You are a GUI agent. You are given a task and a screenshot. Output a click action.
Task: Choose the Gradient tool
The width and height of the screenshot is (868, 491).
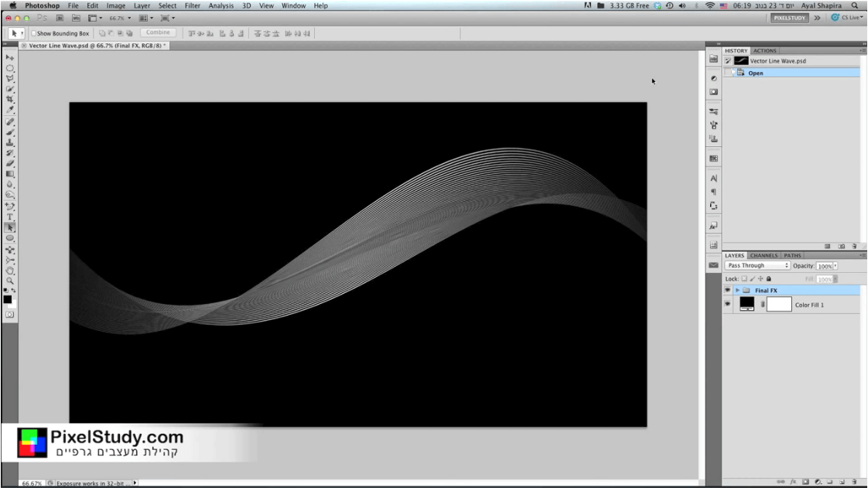tap(10, 174)
